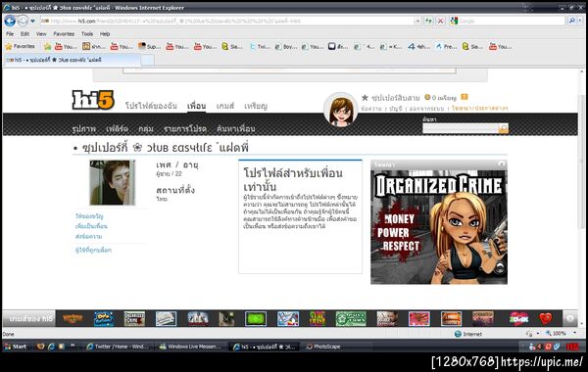The width and height of the screenshot is (588, 372).
Task: Open Organized Crime icon in games bar
Action: pyautogui.click(x=134, y=319)
